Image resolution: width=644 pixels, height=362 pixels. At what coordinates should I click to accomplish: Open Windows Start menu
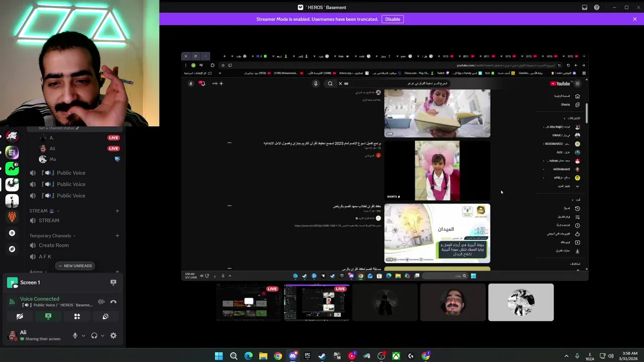[219, 356]
